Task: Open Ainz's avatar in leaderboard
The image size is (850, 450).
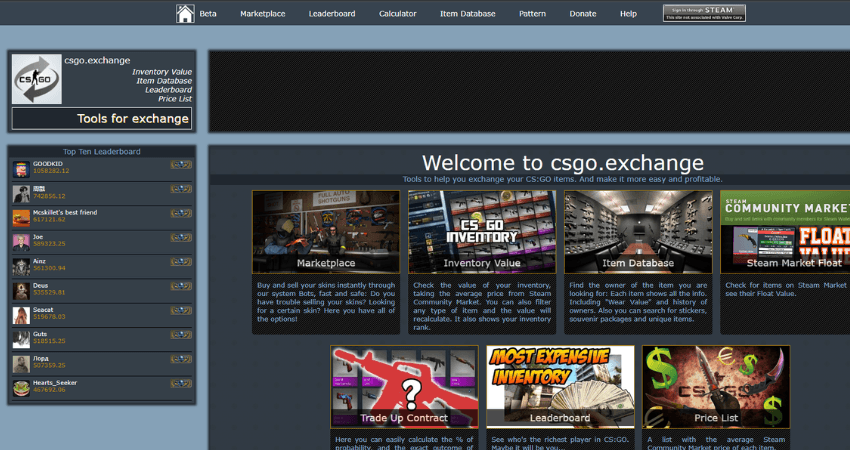Action: click(x=21, y=267)
